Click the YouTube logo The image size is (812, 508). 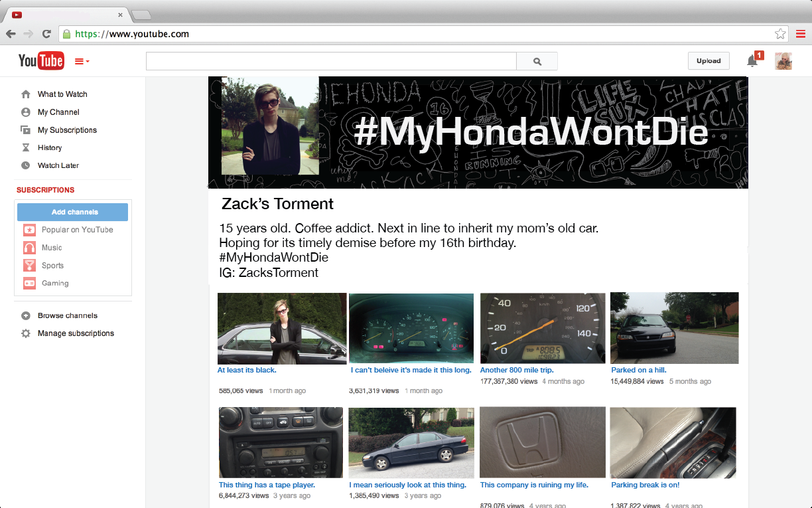pyautogui.click(x=41, y=61)
